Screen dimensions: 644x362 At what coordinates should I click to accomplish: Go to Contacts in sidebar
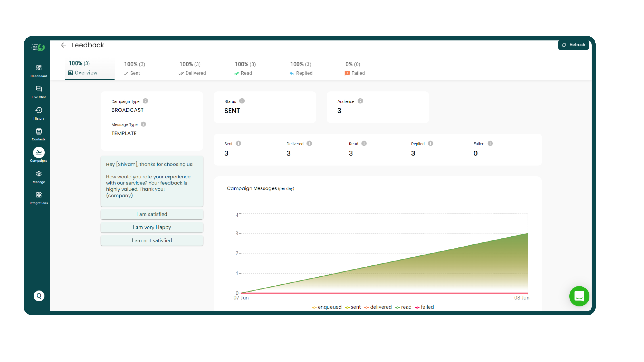click(x=39, y=134)
